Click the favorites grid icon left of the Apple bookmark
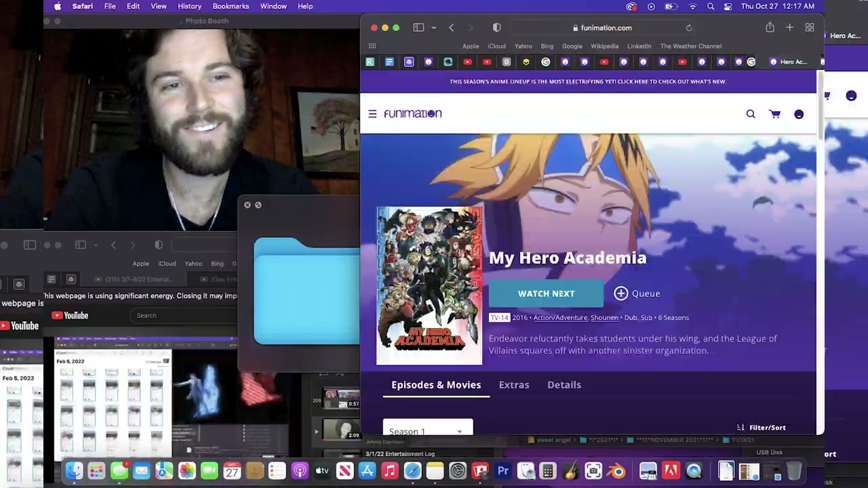Screen dimensions: 868x488 click(372, 46)
